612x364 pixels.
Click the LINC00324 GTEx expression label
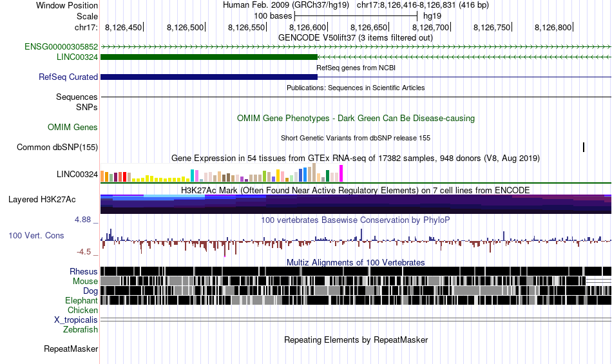[x=77, y=175]
